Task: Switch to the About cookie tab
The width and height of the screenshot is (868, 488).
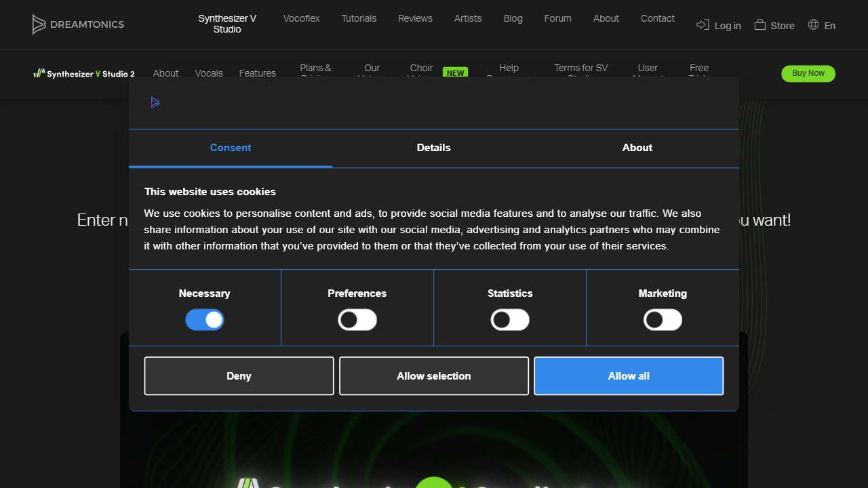Action: [x=637, y=148]
